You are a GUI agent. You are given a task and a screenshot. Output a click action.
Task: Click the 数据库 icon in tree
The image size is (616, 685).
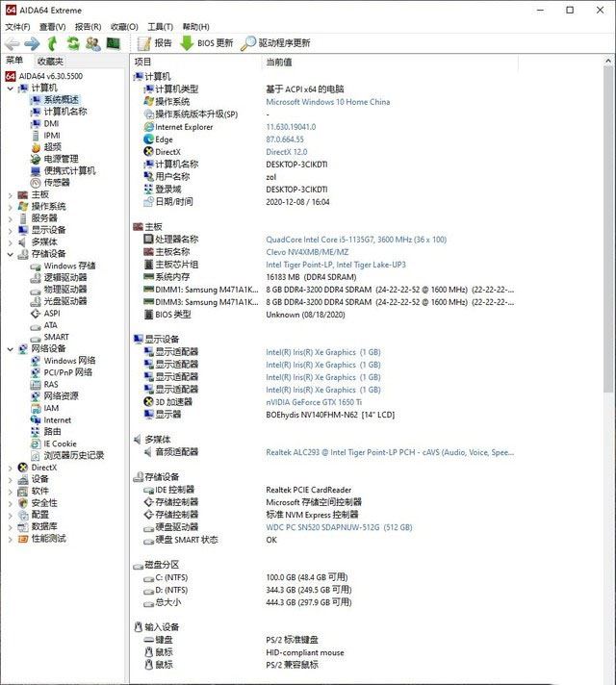tap(23, 527)
